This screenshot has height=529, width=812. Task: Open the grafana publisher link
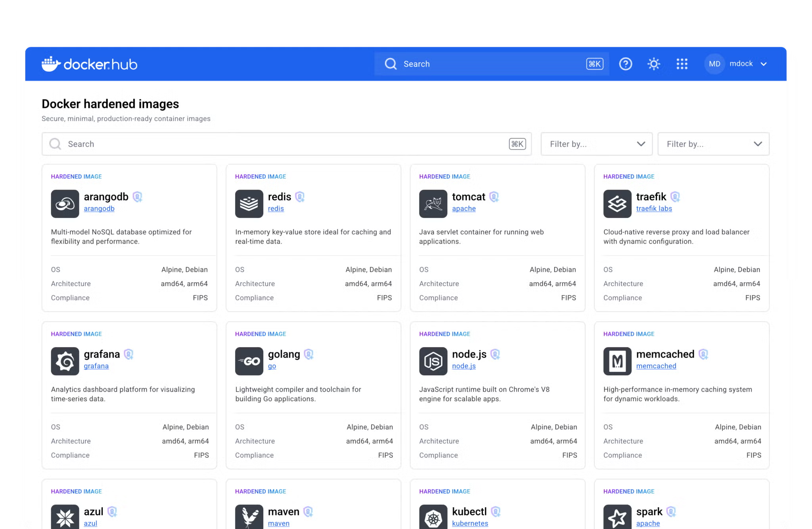tap(96, 365)
